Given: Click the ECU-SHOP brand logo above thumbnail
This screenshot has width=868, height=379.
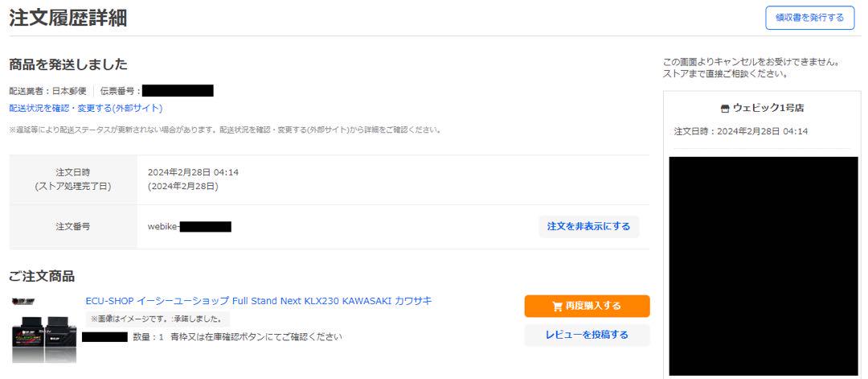Looking at the screenshot, I should (24, 302).
